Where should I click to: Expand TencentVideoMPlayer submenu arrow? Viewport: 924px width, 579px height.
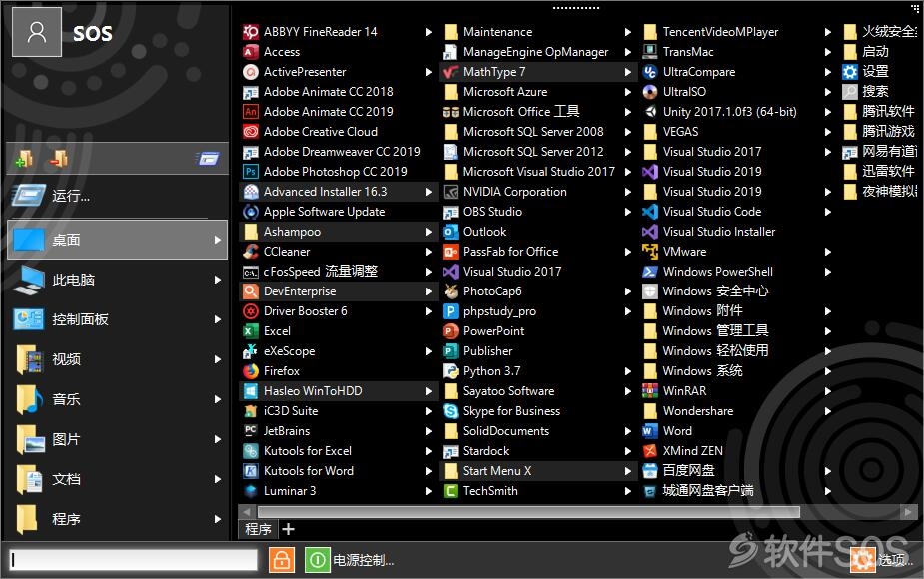tap(828, 32)
